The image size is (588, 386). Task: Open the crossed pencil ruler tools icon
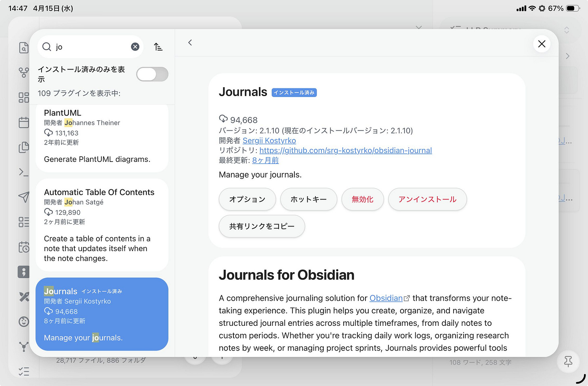point(24,297)
